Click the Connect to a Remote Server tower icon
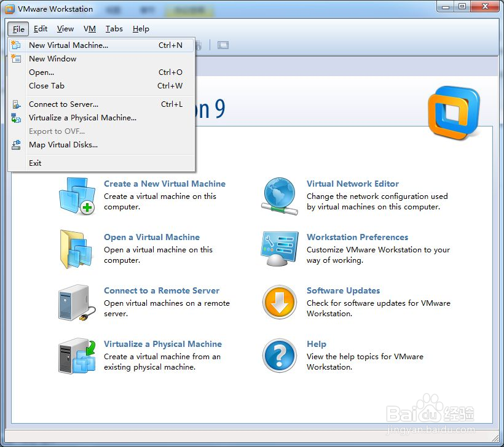 point(77,303)
